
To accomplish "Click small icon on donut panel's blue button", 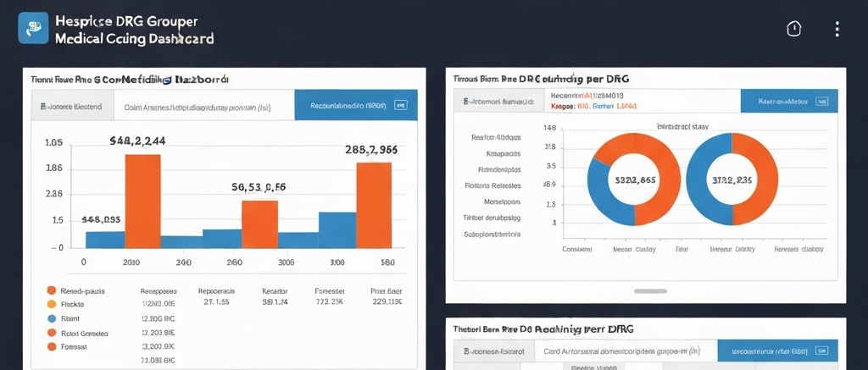I will pos(822,101).
